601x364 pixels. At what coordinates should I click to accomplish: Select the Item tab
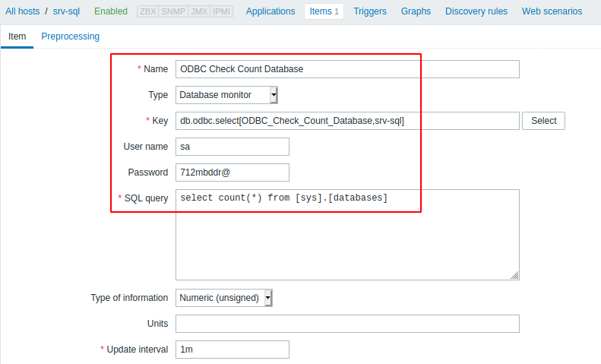click(17, 36)
